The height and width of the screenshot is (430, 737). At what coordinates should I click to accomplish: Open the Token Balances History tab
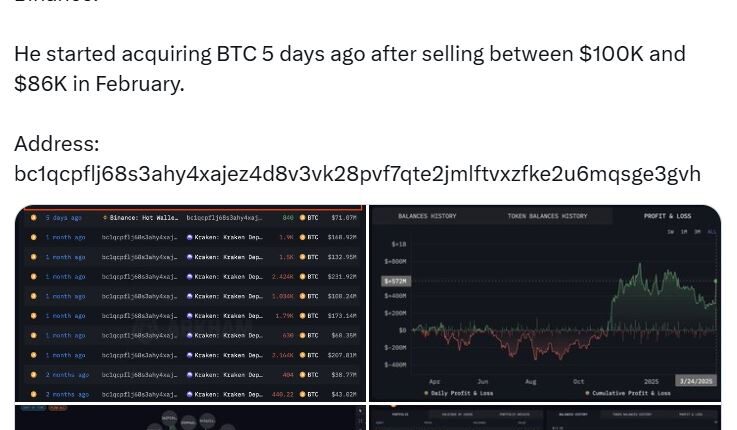pos(546,216)
